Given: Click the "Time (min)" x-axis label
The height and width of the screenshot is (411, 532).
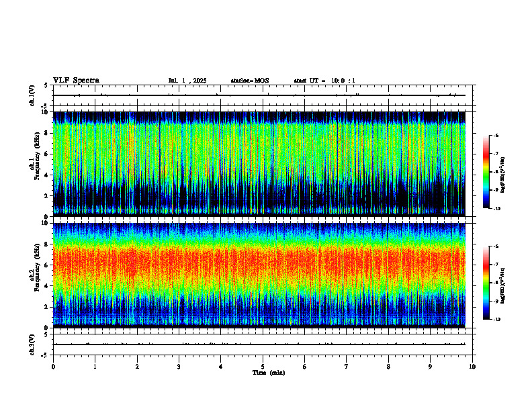Looking at the screenshot, I should point(269,373).
